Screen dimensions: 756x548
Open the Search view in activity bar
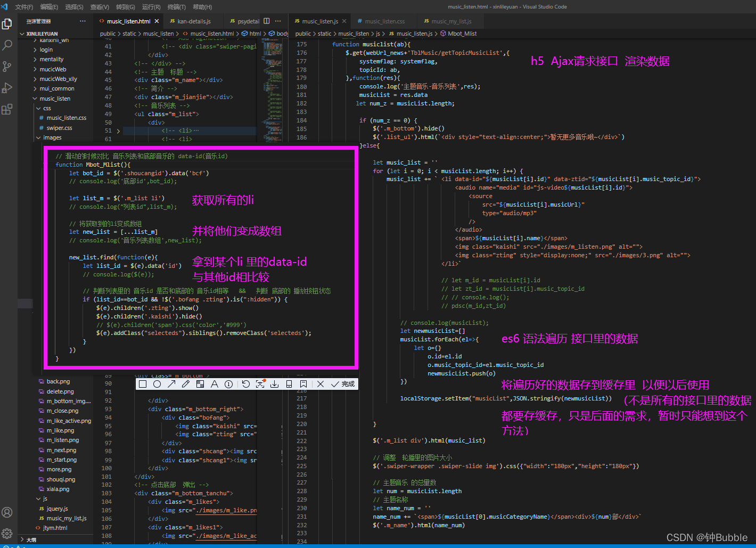(x=7, y=45)
